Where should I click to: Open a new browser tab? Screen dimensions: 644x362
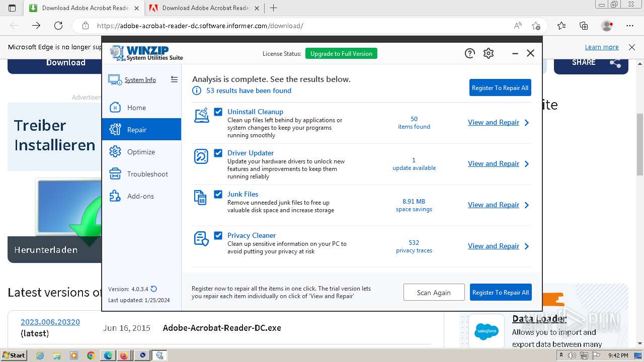coord(274,8)
